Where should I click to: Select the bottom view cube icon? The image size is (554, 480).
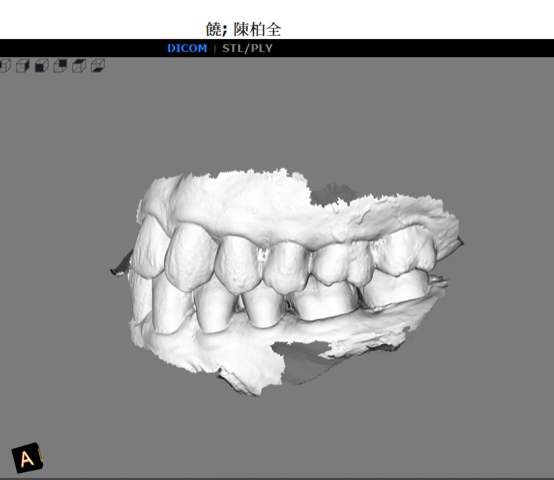tap(98, 66)
